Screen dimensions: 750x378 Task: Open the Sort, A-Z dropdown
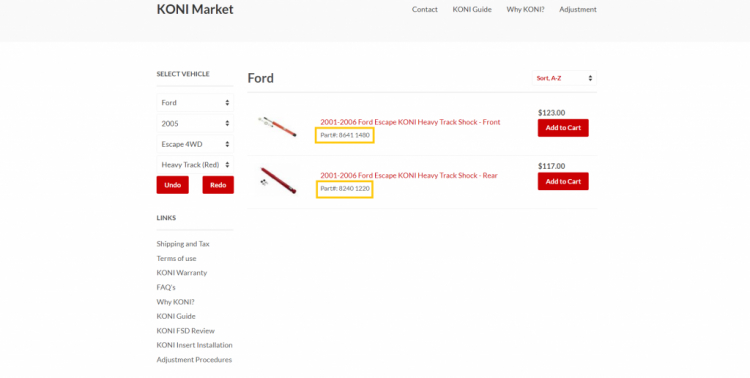click(564, 78)
